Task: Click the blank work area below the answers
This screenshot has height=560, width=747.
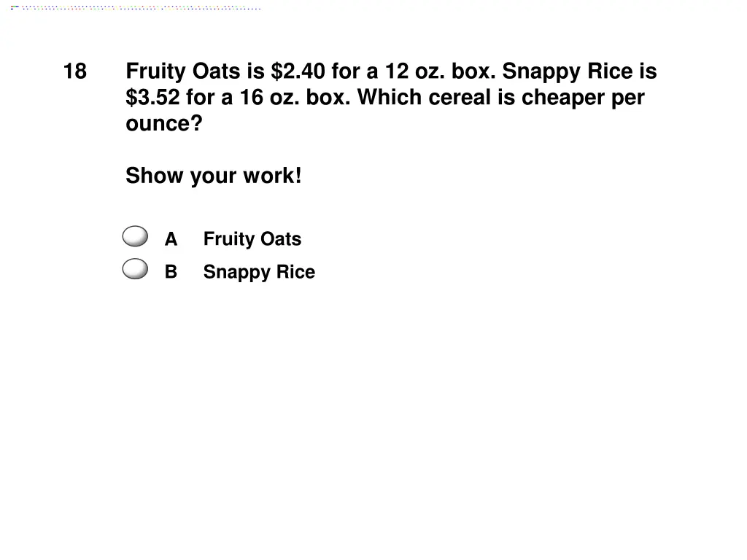Action: click(x=373, y=419)
